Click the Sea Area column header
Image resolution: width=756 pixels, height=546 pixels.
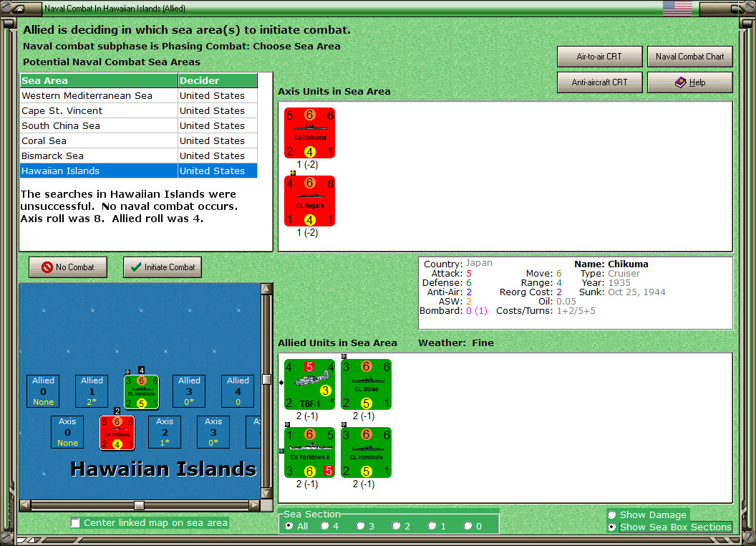99,81
